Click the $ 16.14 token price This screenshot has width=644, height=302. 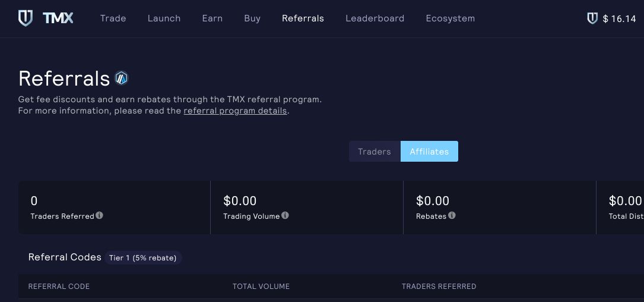pos(619,18)
